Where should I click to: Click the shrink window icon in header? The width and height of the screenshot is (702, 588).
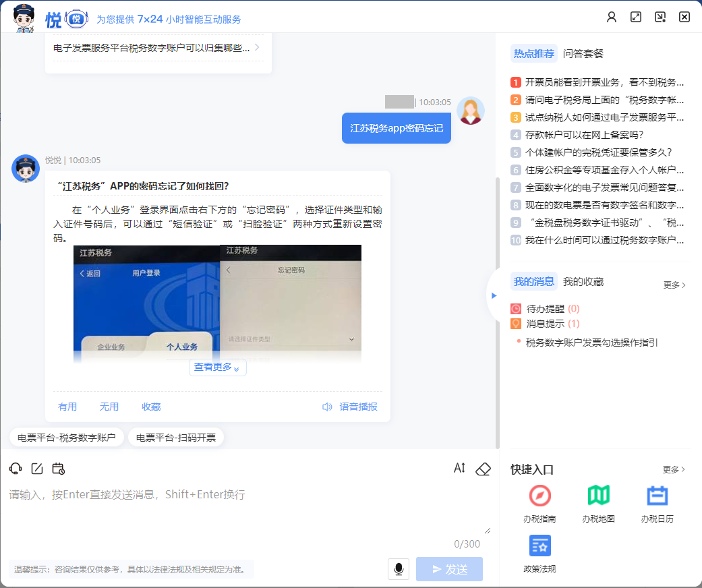(660, 17)
